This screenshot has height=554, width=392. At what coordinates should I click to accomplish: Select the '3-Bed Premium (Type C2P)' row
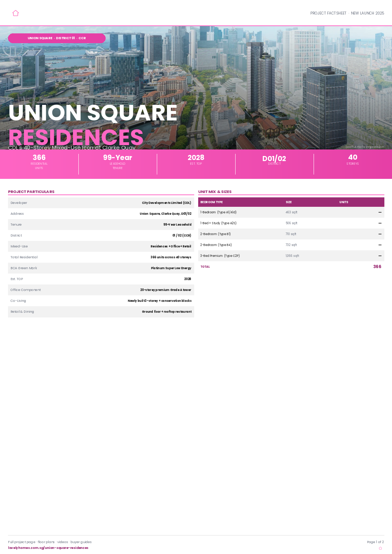coord(291,256)
